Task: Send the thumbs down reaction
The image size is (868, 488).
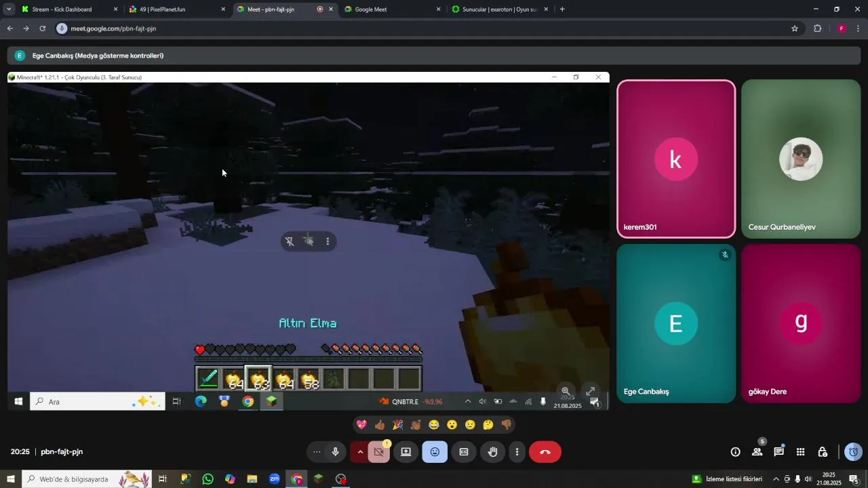Action: tap(506, 425)
